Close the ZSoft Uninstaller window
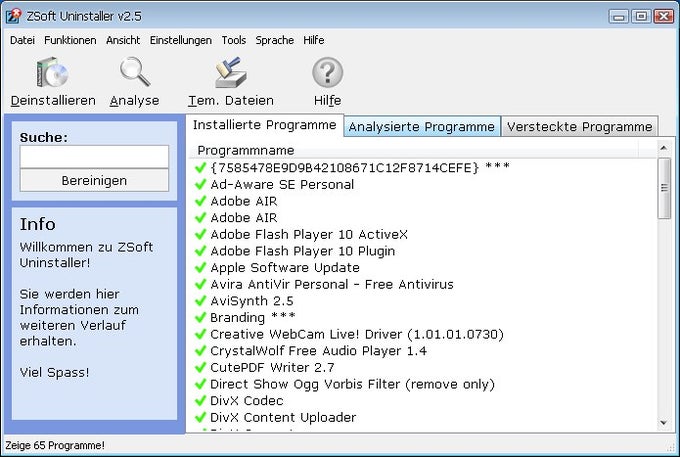Screen dimensions: 680x457 pos(664,16)
